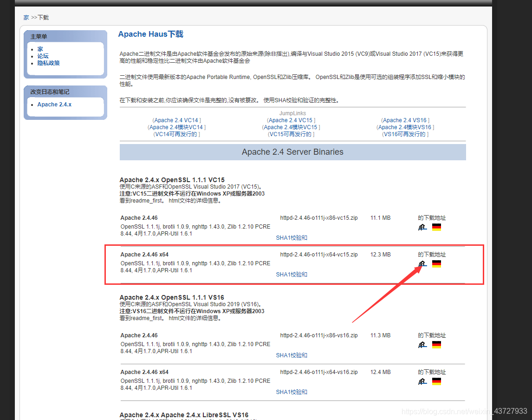Jump to Apache 2.4模块VS16 section
The width and height of the screenshot is (532, 420).
point(405,127)
